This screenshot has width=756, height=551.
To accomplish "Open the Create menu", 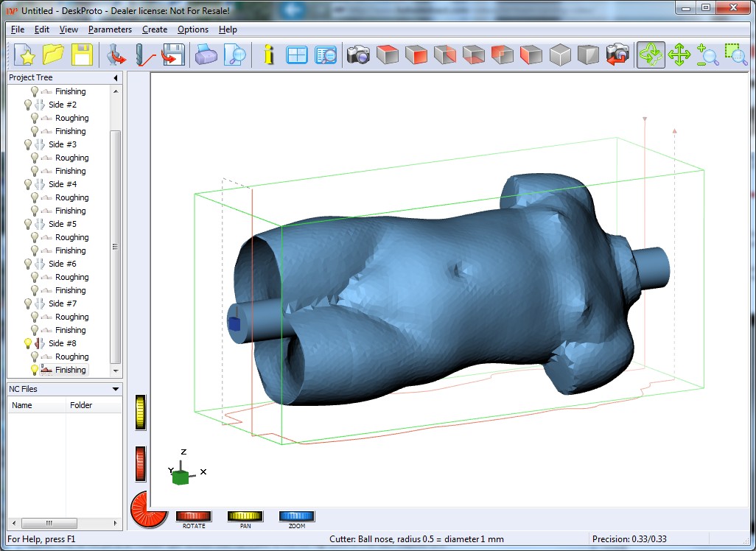I will click(155, 29).
